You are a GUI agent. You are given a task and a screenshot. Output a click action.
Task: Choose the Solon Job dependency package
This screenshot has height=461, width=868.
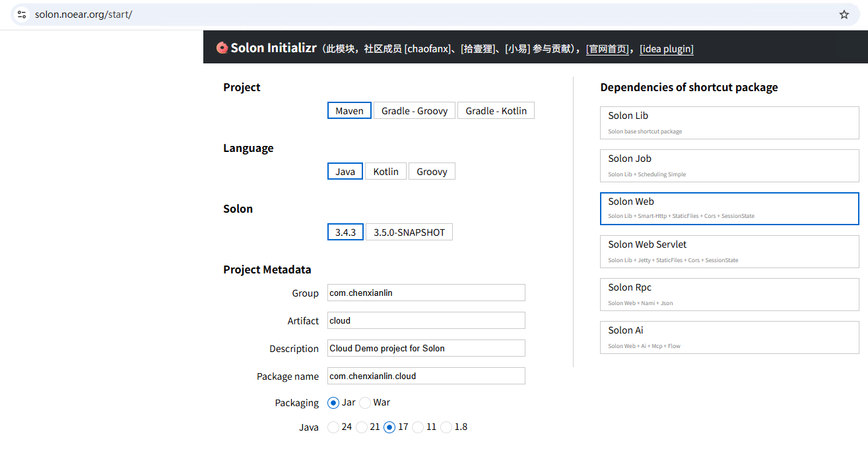[729, 166]
